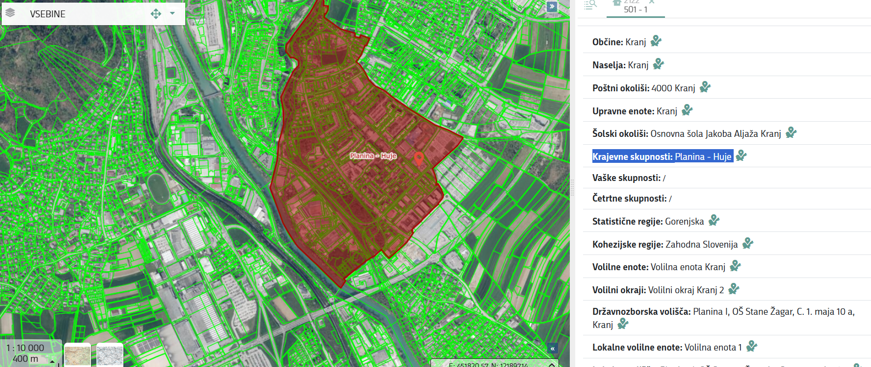Click the Osnovna šola Jakoba Aljaža Kranj text
871x367 pixels.
pos(716,133)
